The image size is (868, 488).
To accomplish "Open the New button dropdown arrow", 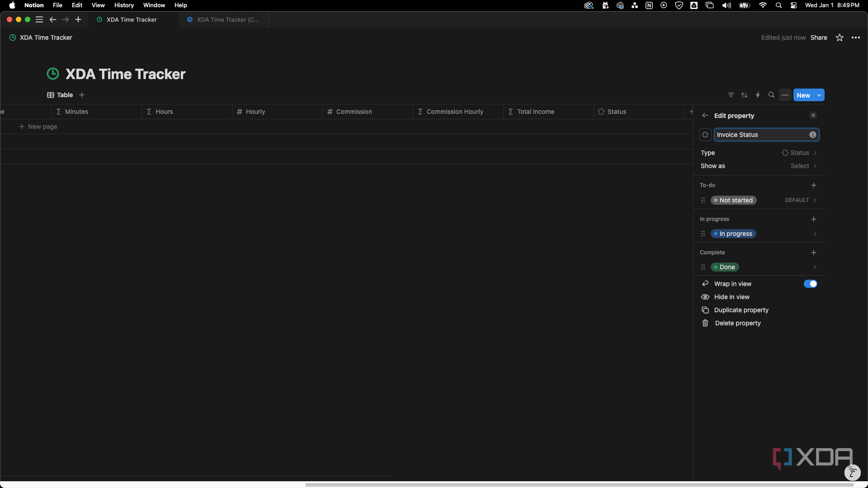I will (819, 95).
